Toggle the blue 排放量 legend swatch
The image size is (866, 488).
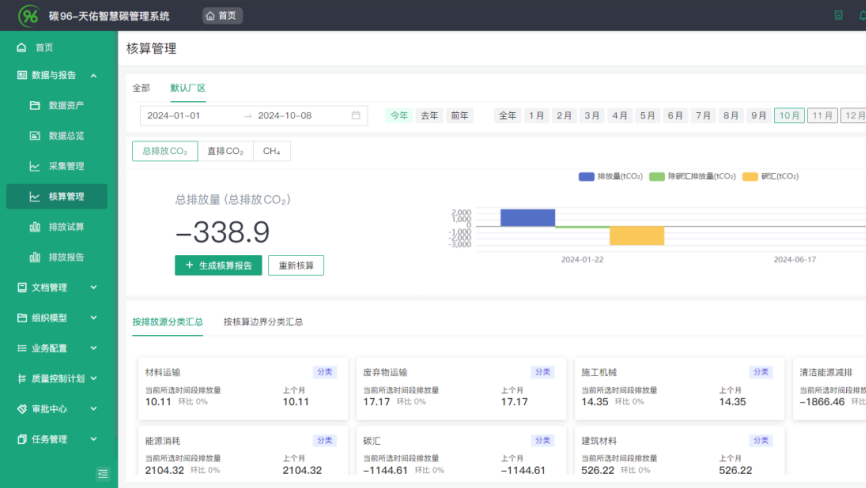(587, 177)
